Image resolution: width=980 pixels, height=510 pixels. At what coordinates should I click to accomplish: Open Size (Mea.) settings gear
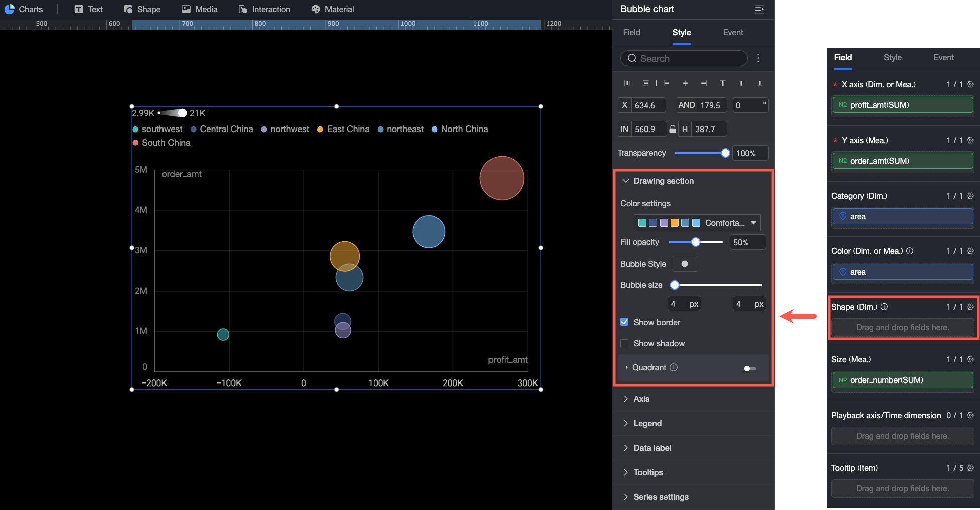click(970, 359)
